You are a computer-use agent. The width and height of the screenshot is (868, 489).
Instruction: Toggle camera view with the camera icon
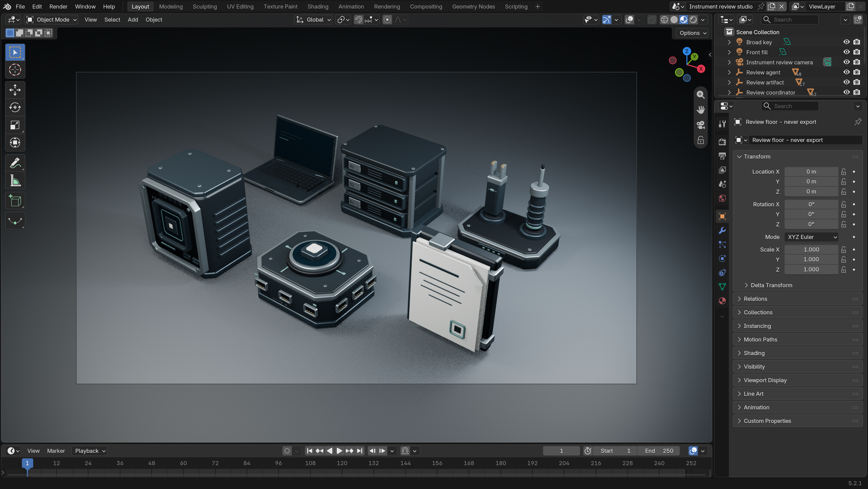(700, 125)
